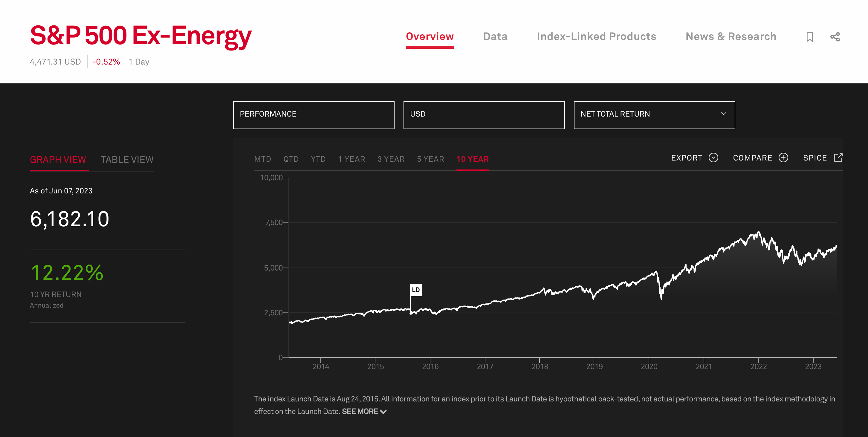Click the As of Jun 07, 2023 date

click(61, 191)
